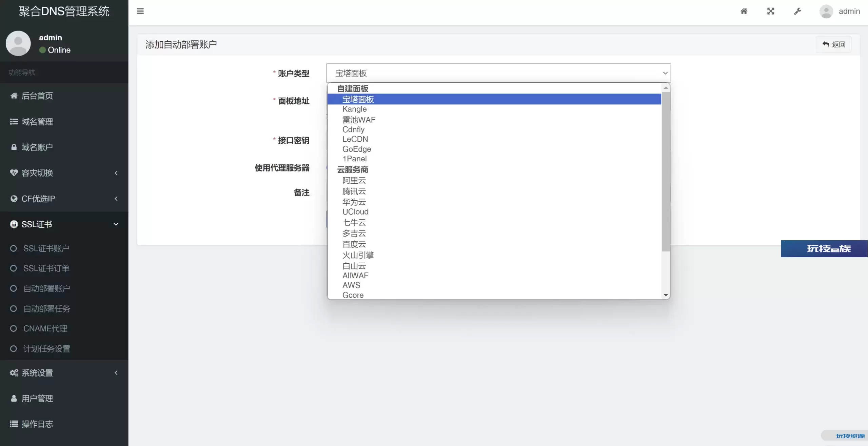Click the 用户管理 person icon

(14, 399)
